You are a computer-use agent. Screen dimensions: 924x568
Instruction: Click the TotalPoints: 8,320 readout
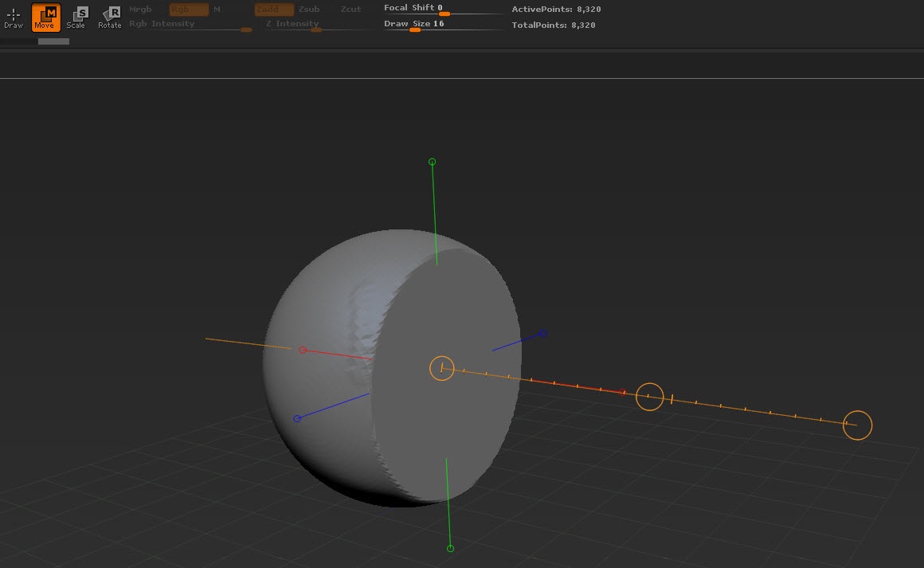(554, 25)
